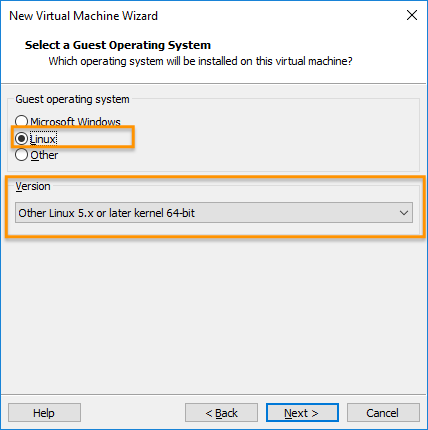Click the Help button
Screen dimensions: 428x430
click(x=44, y=413)
